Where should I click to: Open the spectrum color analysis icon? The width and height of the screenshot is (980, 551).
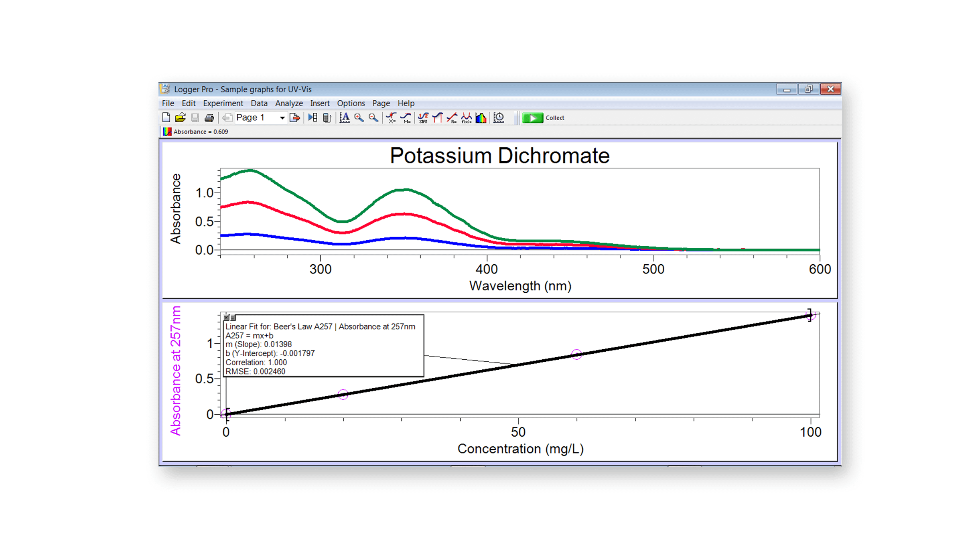[481, 117]
